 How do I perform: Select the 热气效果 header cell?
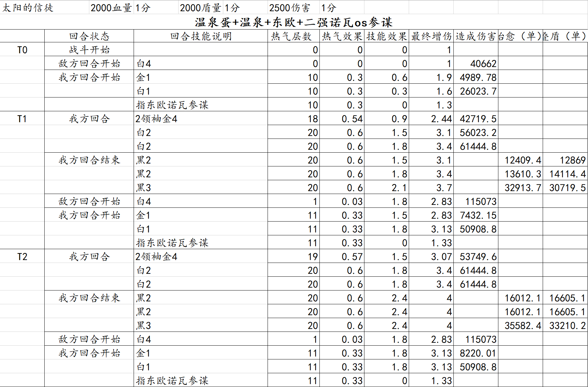342,36
